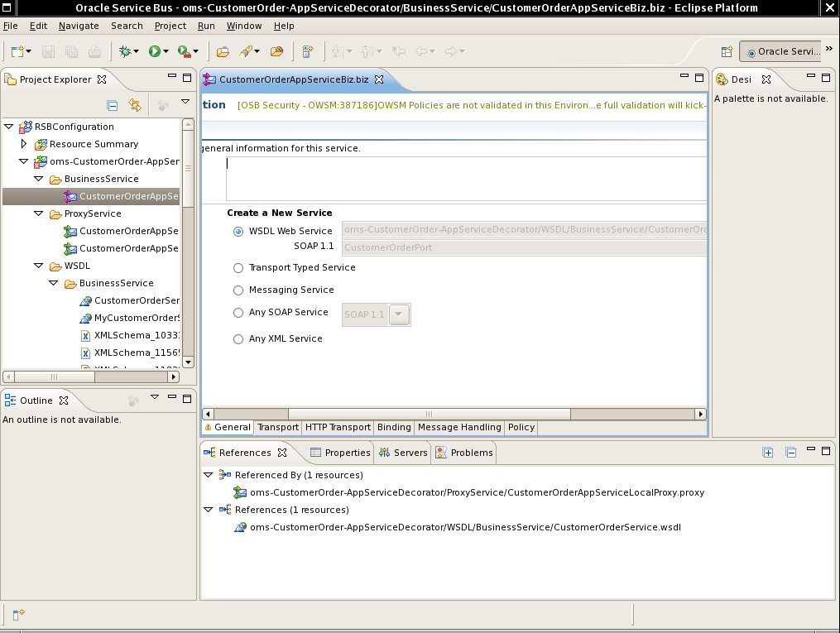Collapse the top BusinessService folder in Project Explorer
Screen dimensions: 840x633
39,179
